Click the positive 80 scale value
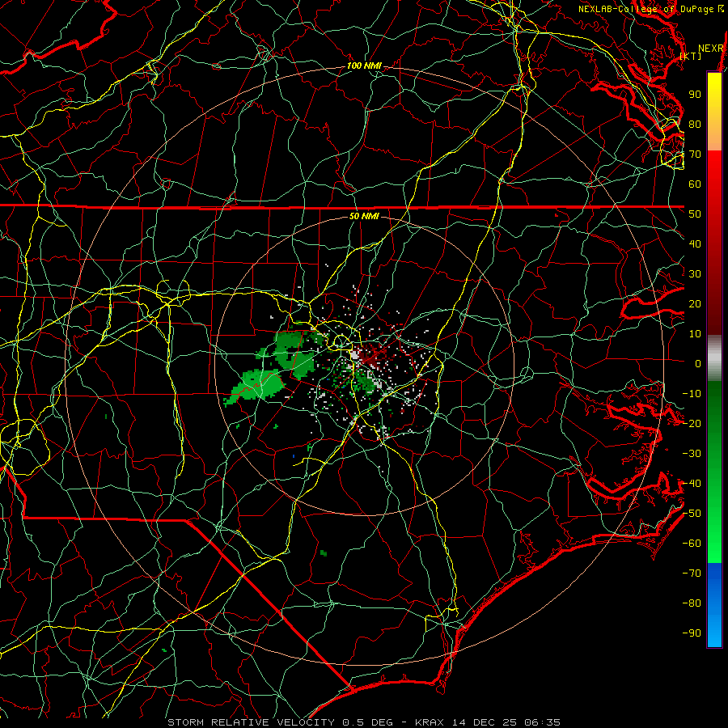728x728 pixels. pyautogui.click(x=695, y=124)
